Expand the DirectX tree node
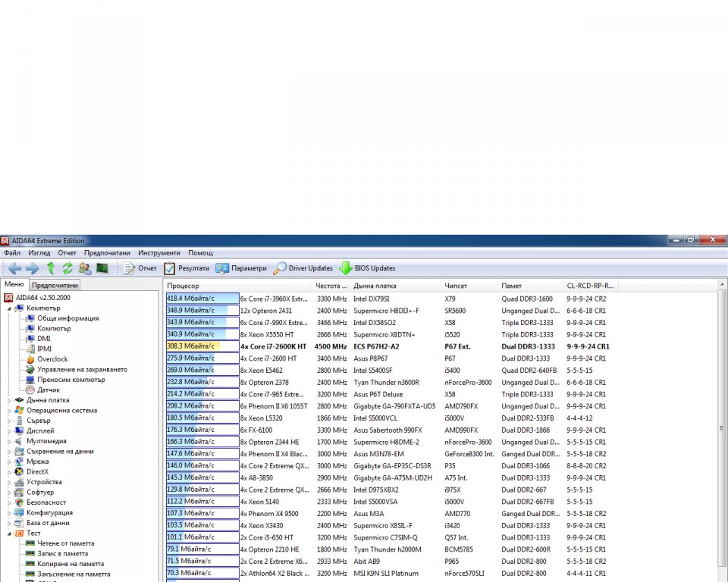The width and height of the screenshot is (728, 582). pyautogui.click(x=9, y=471)
